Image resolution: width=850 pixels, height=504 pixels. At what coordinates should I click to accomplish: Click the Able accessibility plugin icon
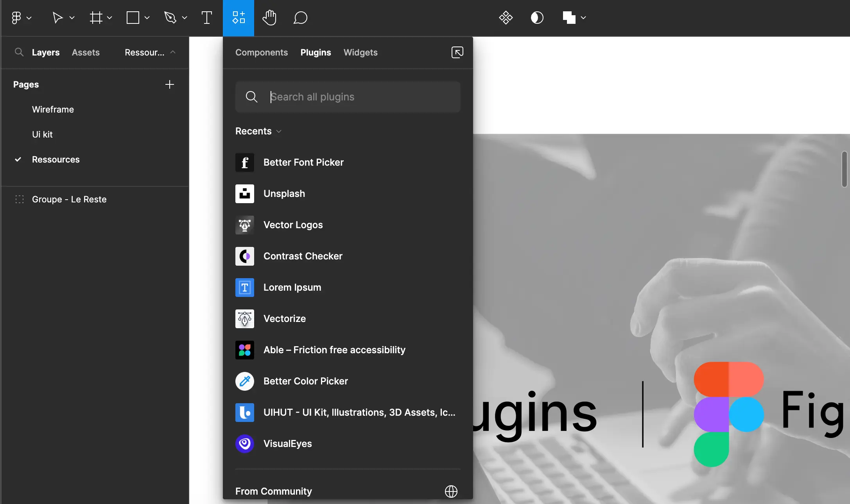tap(245, 350)
